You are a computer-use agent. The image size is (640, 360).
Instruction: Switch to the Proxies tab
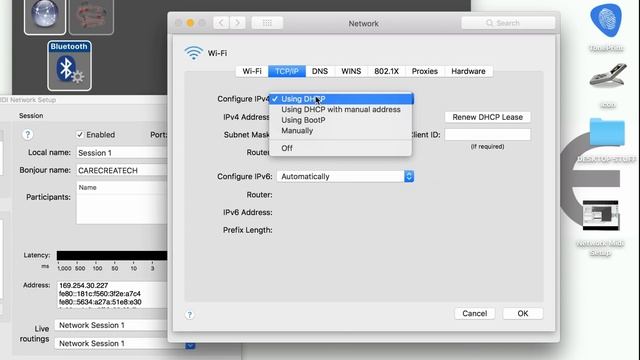[x=424, y=71]
